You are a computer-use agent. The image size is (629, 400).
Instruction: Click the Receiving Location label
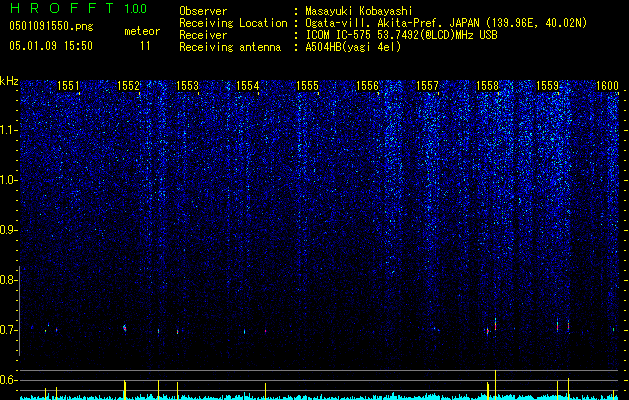(233, 23)
